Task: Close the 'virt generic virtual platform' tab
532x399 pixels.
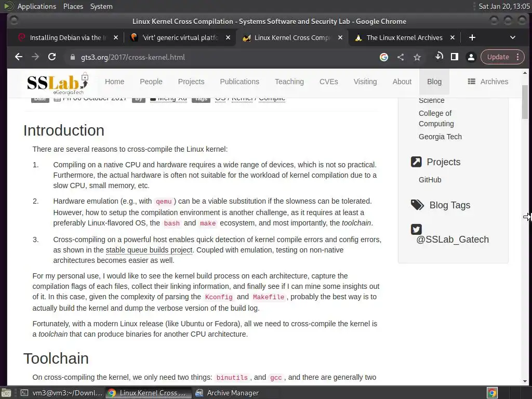Action: tap(228, 37)
